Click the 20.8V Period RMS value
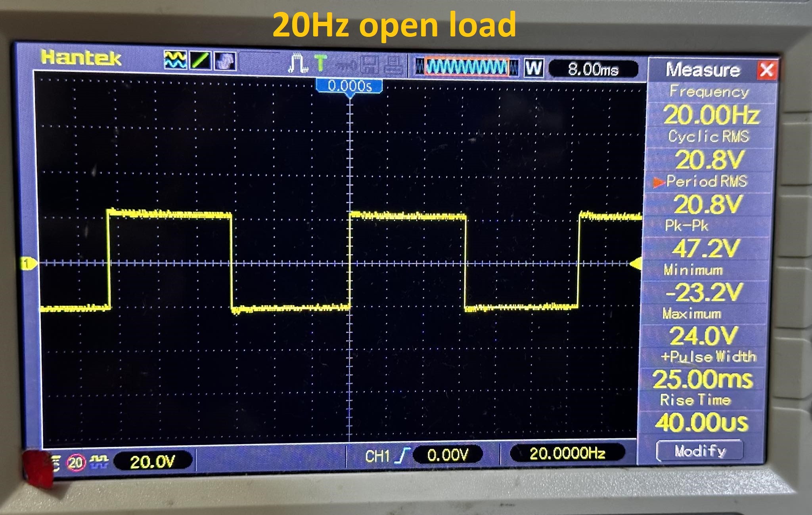Screen dimensions: 812x515 pos(708,204)
